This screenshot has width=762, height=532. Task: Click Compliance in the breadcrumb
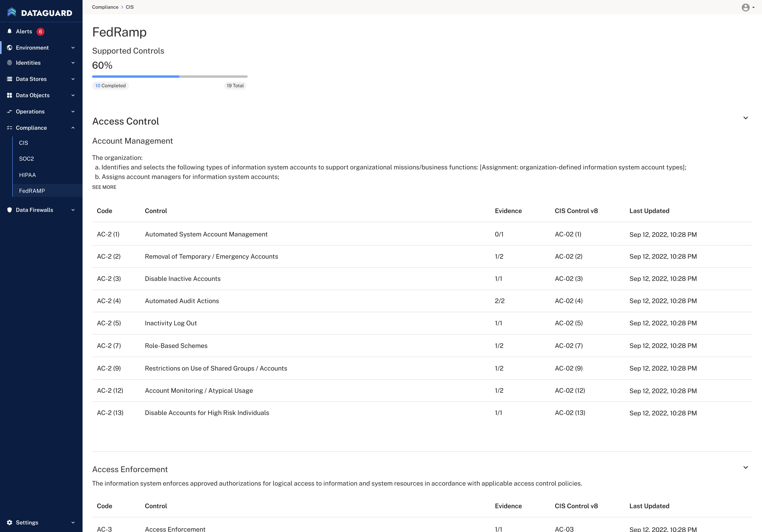[105, 7]
